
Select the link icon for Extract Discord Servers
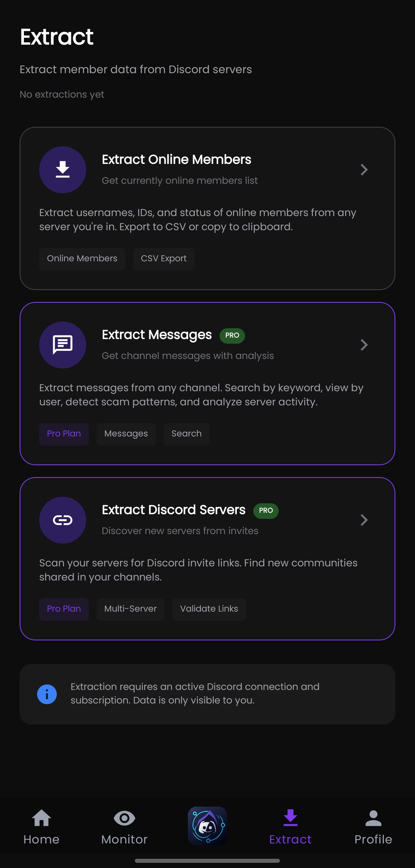63,520
